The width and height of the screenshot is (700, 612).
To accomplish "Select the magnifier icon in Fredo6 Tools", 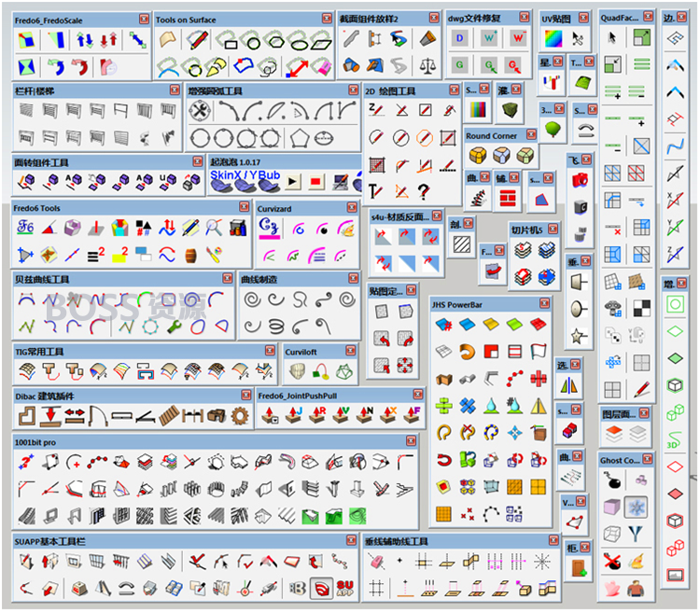I will (x=214, y=228).
